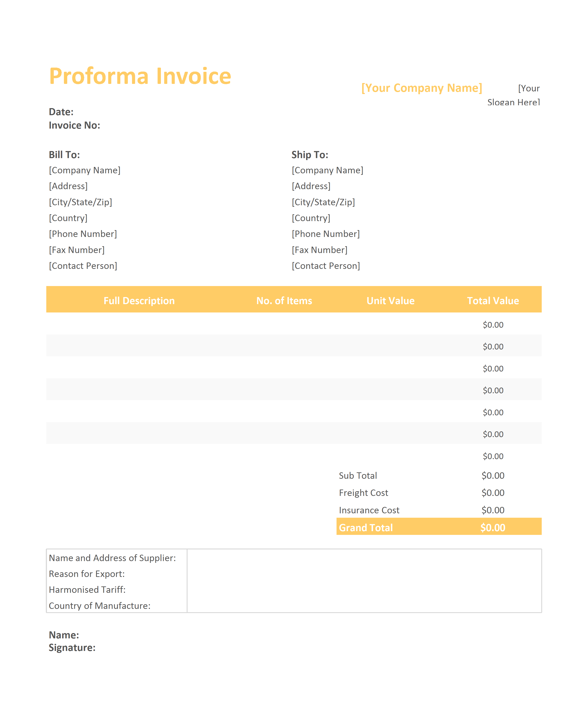Screen dimensions: 588x704
Task: Click the Sub Total $0.00 amount
Action: click(x=493, y=475)
